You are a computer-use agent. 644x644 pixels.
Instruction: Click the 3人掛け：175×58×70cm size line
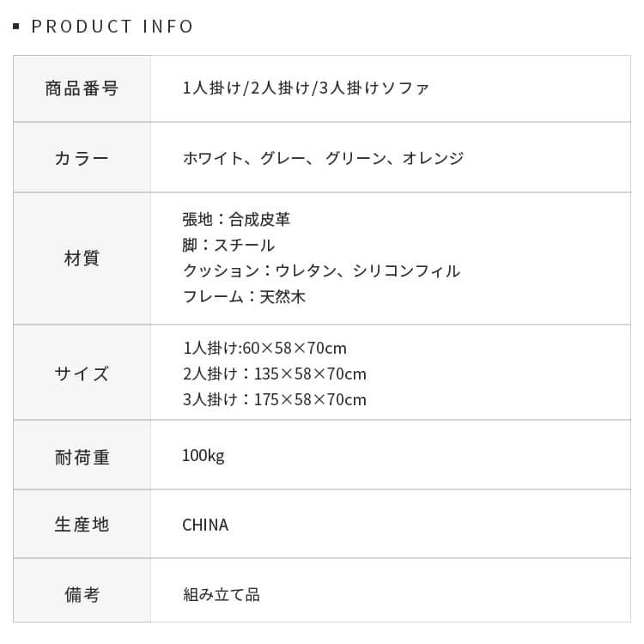tap(274, 400)
